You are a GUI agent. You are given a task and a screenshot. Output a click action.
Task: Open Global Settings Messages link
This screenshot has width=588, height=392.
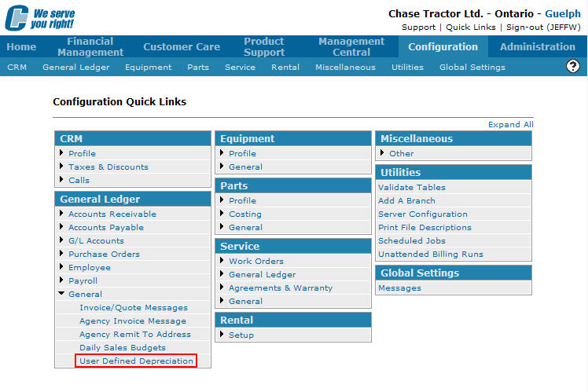coord(399,288)
